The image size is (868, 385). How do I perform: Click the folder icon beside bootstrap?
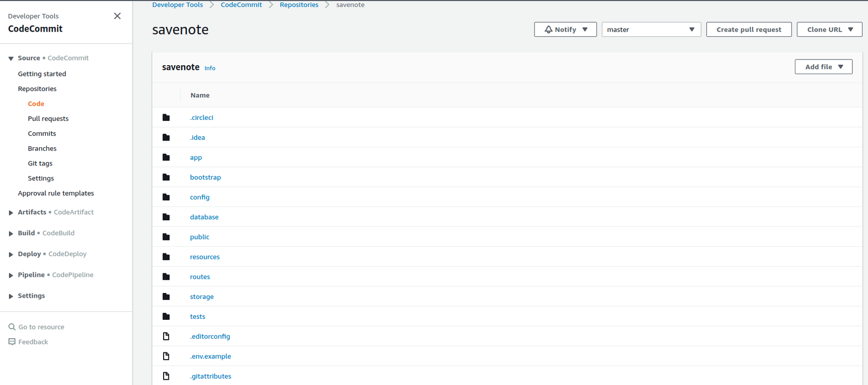point(166,177)
